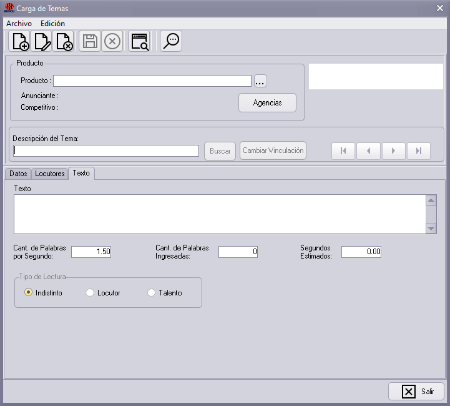Open the Archivo menu

pos(19,23)
